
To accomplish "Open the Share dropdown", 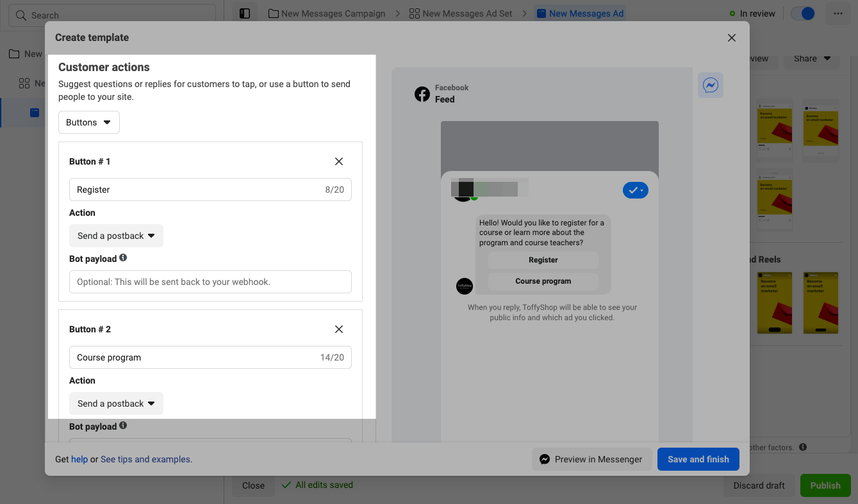I will (x=812, y=58).
